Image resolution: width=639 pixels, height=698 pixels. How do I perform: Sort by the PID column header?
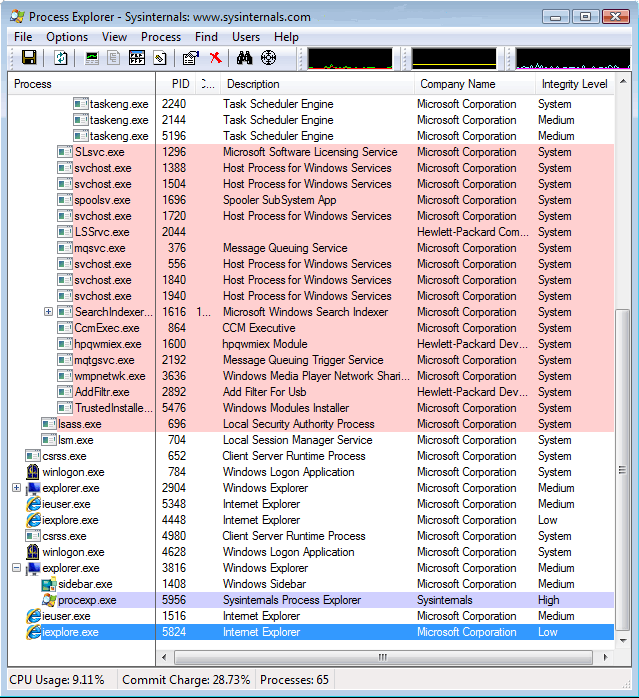176,84
